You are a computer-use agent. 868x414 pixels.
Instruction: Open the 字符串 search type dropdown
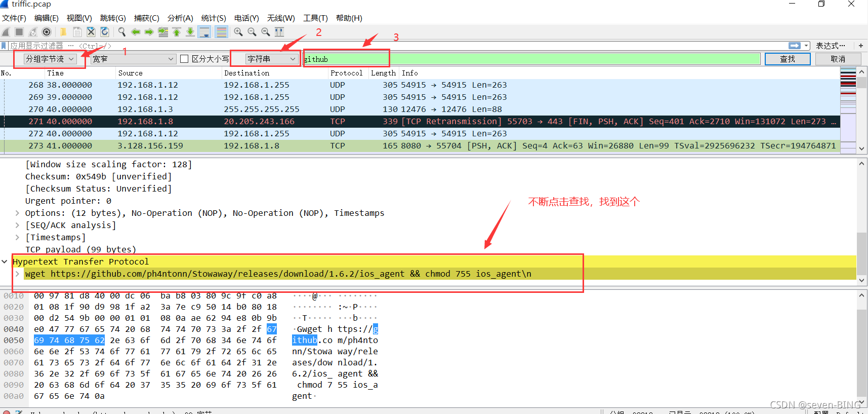[271, 59]
